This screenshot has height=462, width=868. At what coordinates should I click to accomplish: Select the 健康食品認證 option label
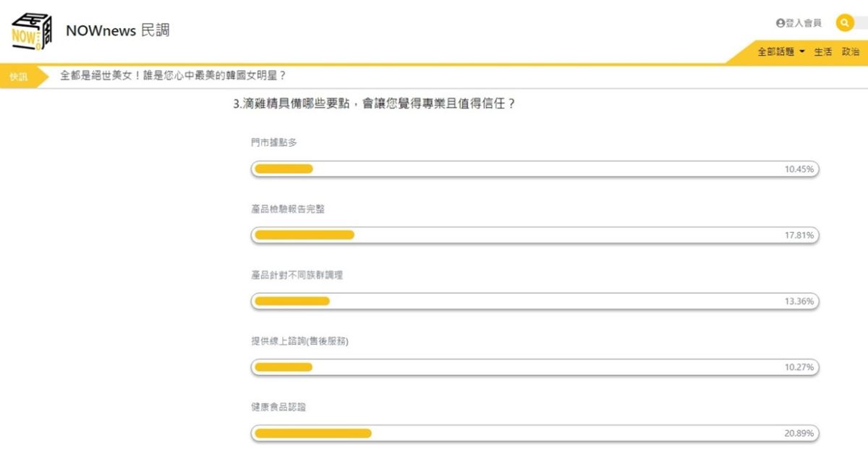(x=278, y=407)
